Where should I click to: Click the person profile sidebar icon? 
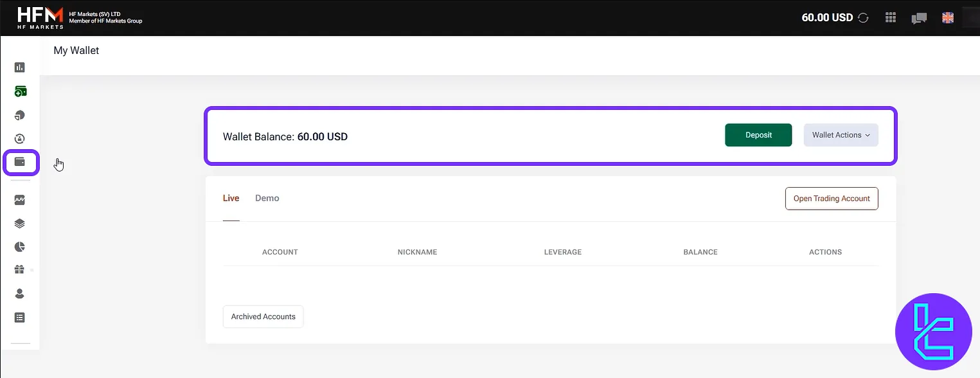click(x=19, y=294)
